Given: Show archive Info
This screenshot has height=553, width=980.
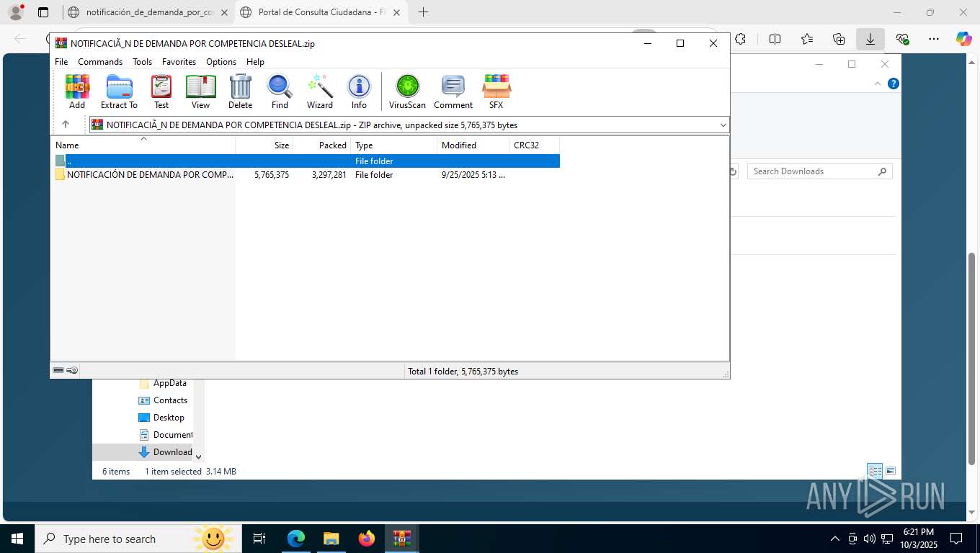Looking at the screenshot, I should [x=359, y=91].
